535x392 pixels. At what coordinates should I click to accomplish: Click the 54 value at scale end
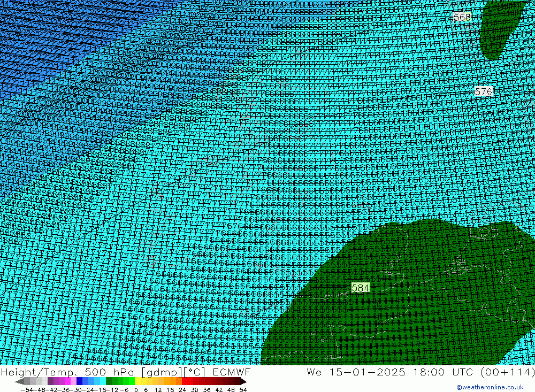tap(243, 390)
